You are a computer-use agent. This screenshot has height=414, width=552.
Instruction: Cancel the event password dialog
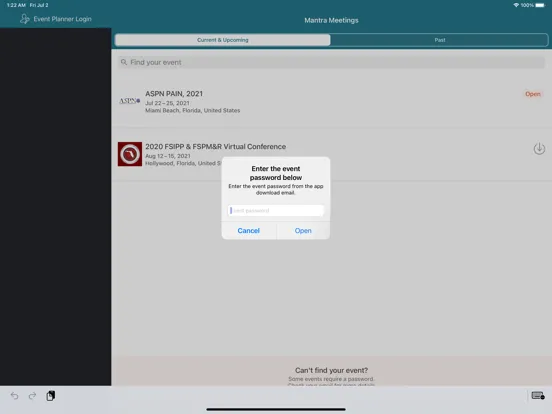249,231
